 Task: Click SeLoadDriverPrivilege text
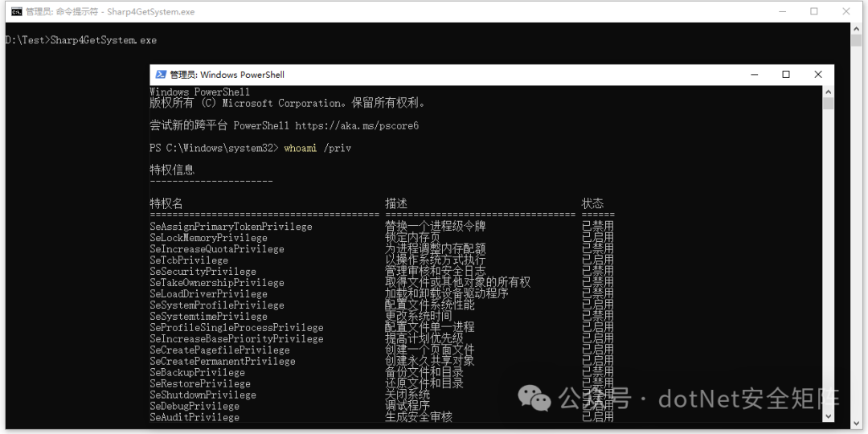[x=208, y=294]
